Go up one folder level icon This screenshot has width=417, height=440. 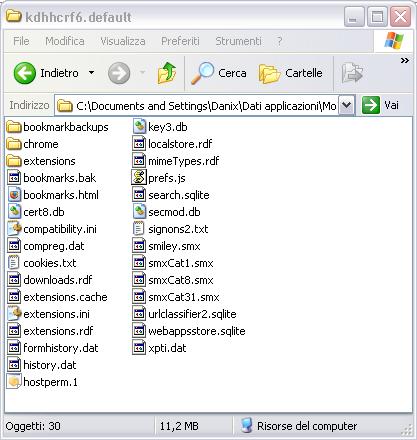[x=167, y=73]
